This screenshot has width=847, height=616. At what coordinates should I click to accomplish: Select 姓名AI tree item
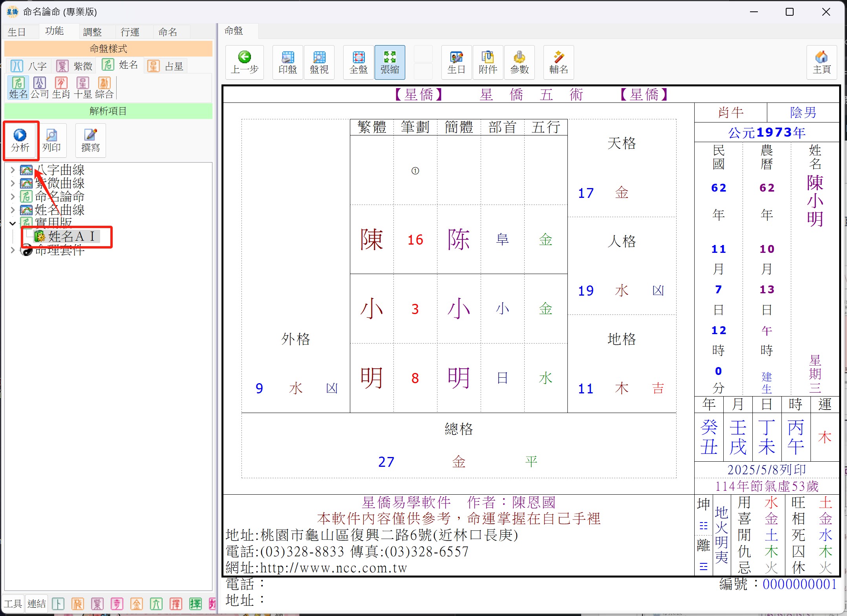(71, 236)
